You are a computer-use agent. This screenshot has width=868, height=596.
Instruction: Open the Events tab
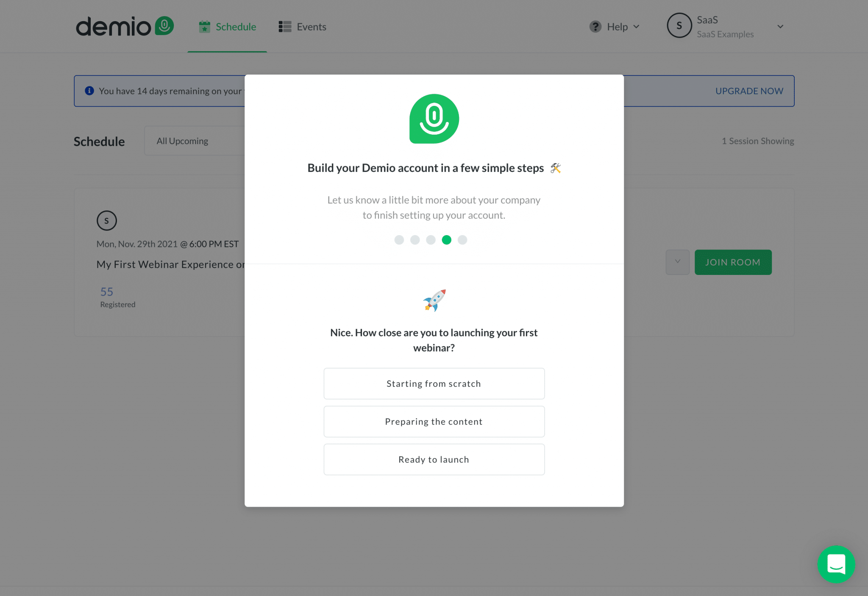click(302, 27)
